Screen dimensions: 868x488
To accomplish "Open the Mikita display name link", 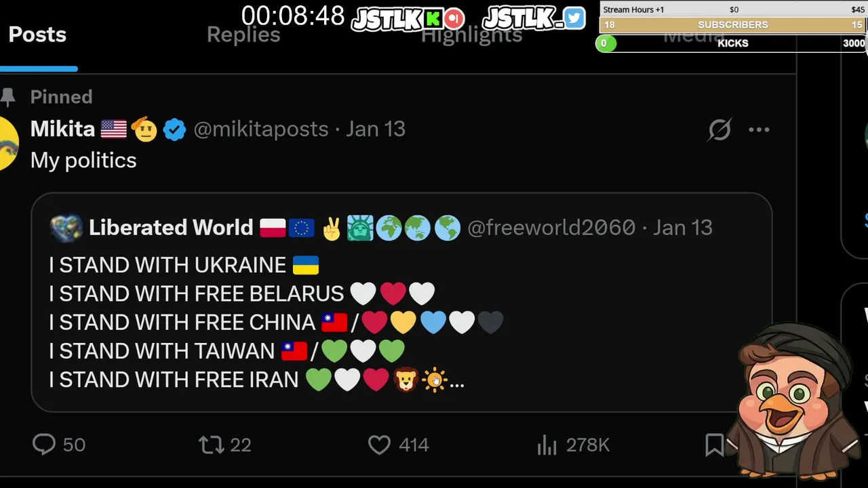I will 62,129.
